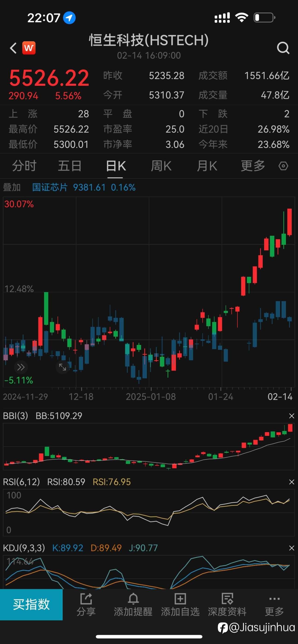The width and height of the screenshot is (298, 644).
Task: Tap the latest red candlestick on main chart
Action: point(289,222)
